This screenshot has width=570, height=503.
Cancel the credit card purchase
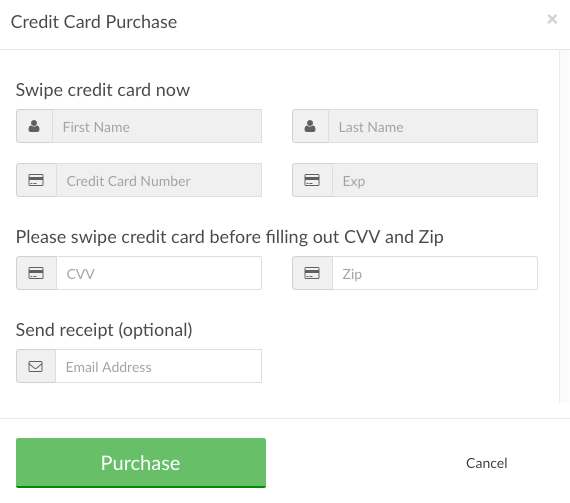[486, 463]
